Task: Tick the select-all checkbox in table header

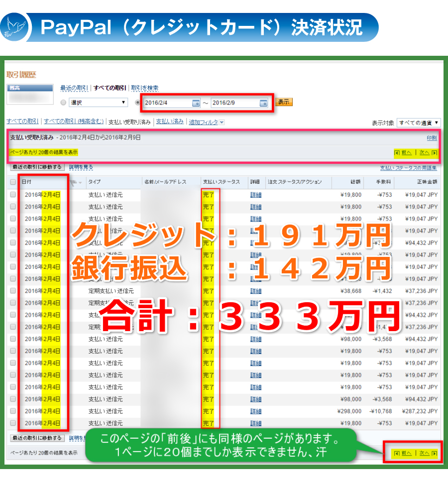Action: click(x=13, y=182)
